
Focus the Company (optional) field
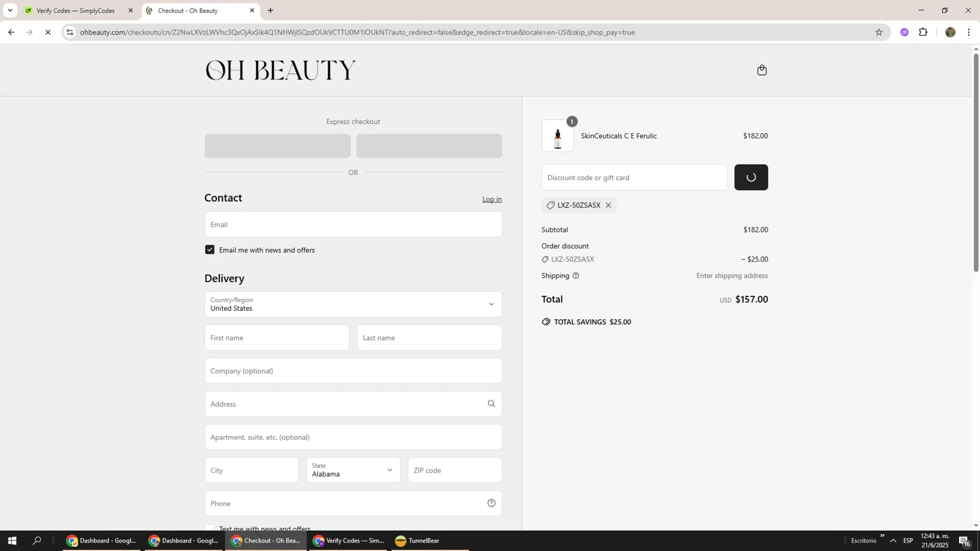click(x=353, y=371)
